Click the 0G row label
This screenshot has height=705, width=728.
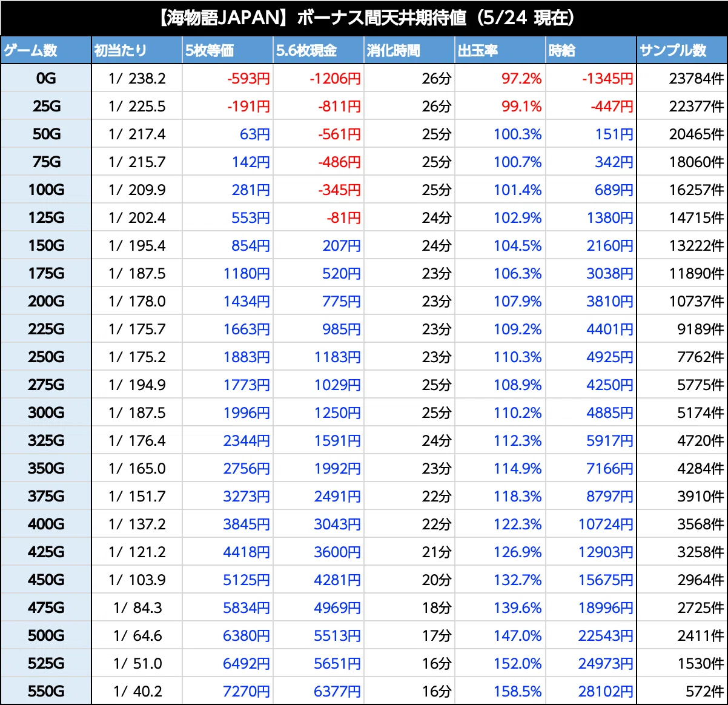coord(46,78)
